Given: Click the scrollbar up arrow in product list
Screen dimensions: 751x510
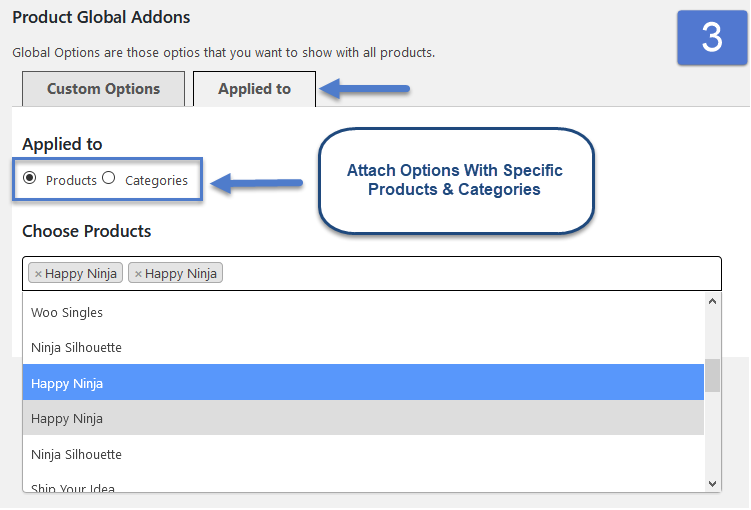Looking at the screenshot, I should tap(712, 301).
